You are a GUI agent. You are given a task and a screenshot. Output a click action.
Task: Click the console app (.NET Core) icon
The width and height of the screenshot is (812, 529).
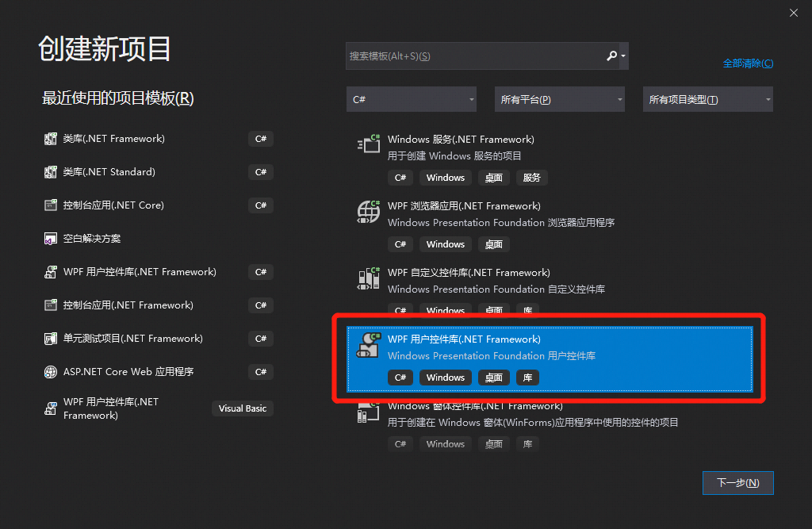(x=50, y=205)
